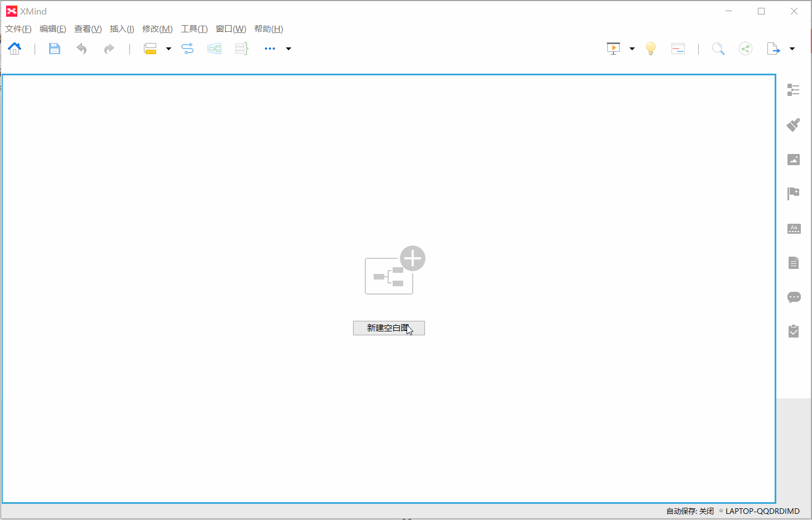Open the Image panel icon
Viewport: 812px width, 520px height.
click(x=794, y=160)
